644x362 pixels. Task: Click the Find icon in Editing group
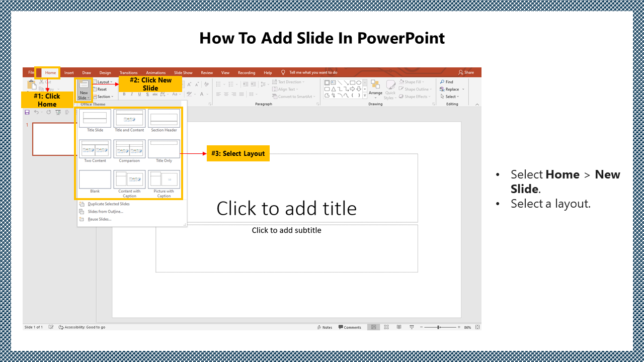(442, 82)
